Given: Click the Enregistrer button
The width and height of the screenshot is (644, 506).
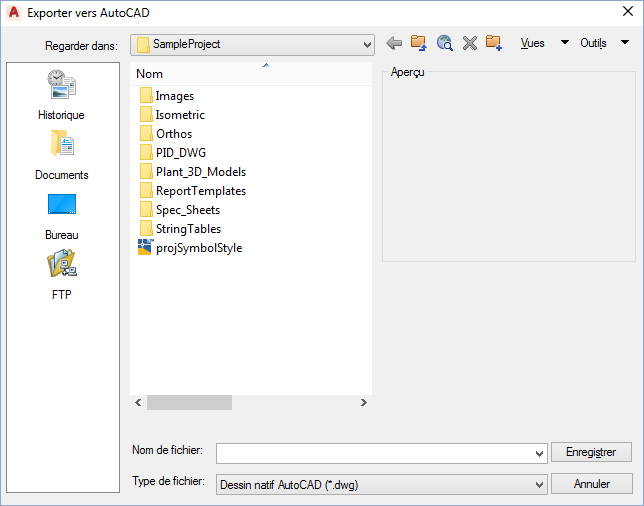Looking at the screenshot, I should click(x=591, y=452).
